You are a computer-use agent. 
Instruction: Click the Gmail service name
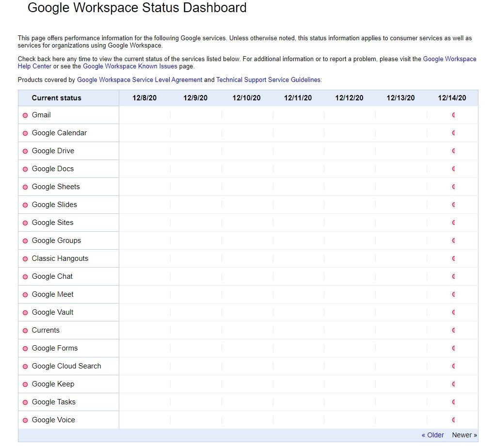pos(41,115)
